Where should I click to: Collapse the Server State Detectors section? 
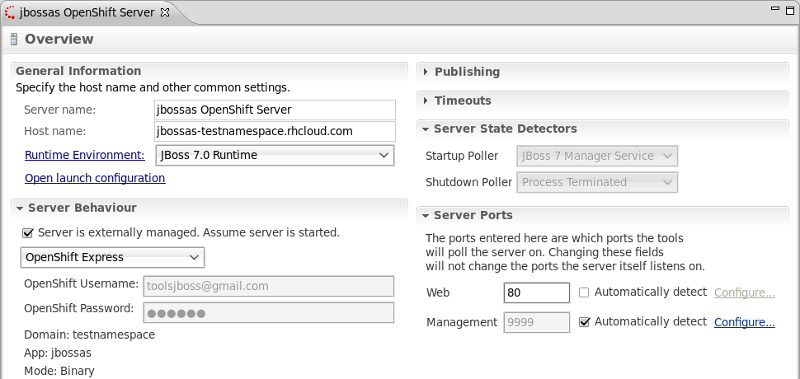(x=426, y=129)
